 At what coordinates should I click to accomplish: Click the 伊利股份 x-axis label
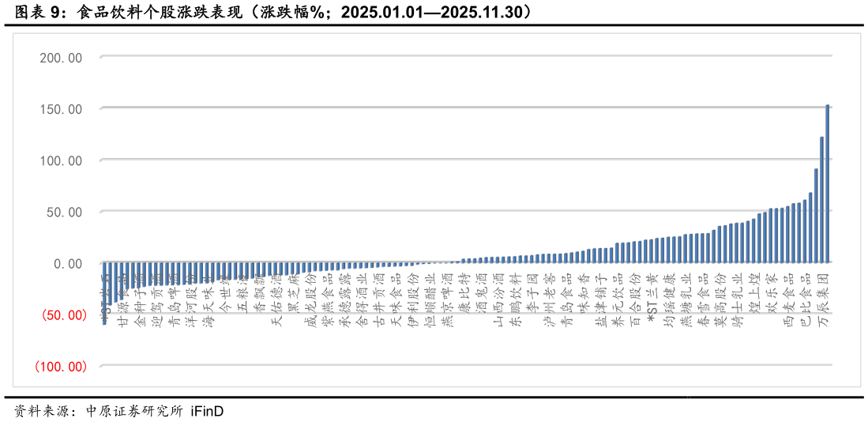coord(414,300)
